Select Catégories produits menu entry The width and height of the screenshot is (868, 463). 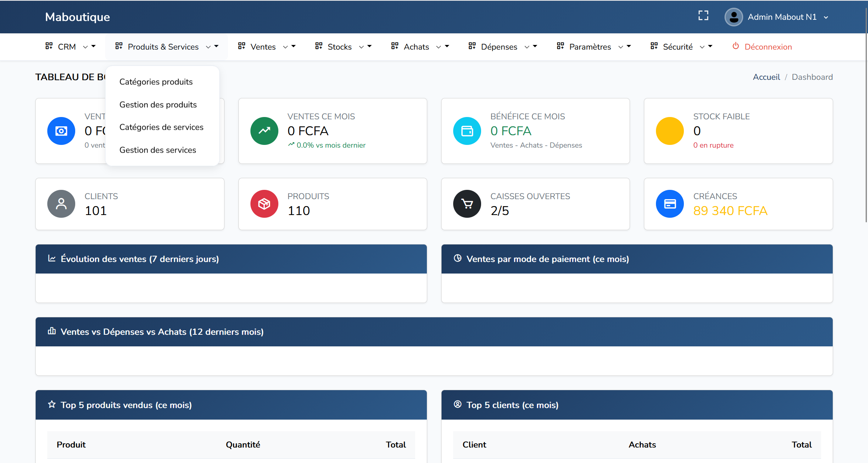pos(156,82)
